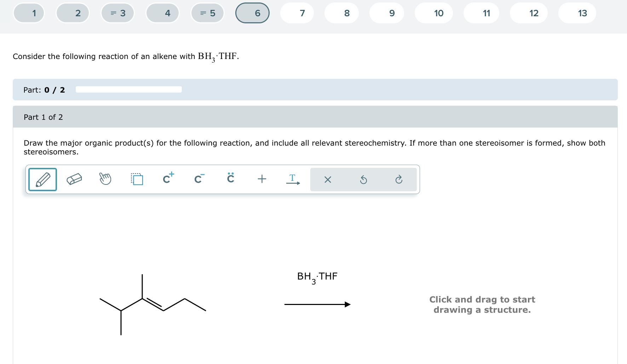Undo the last drawing action
The height and width of the screenshot is (364, 627).
pos(363,180)
